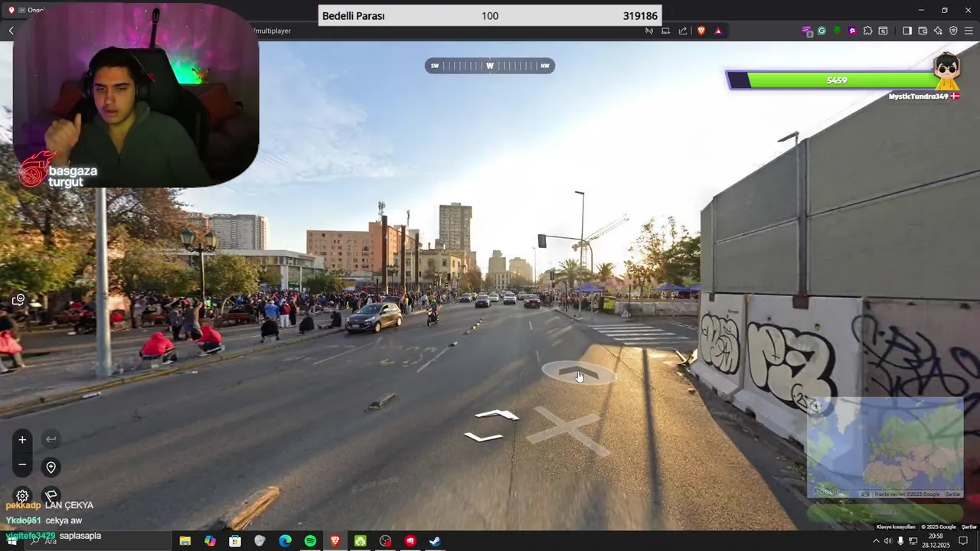Open Steam from the taskbar
Image resolution: width=980 pixels, height=551 pixels.
pyautogui.click(x=435, y=541)
